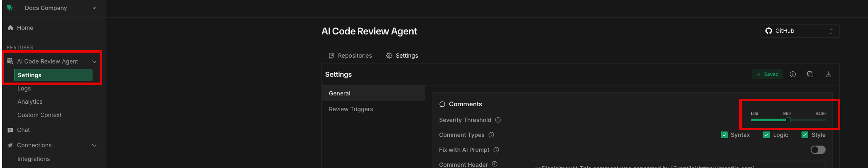Open the GitHub provider dropdown

coord(799,31)
